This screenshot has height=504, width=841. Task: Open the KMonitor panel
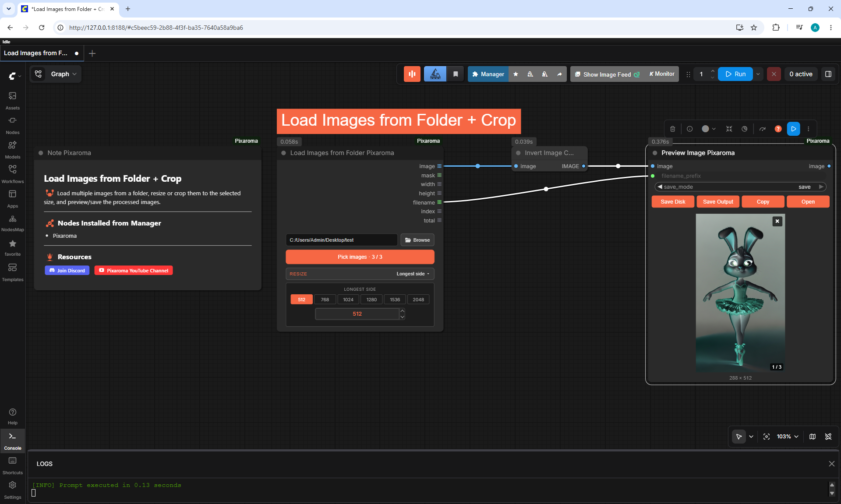click(x=662, y=74)
